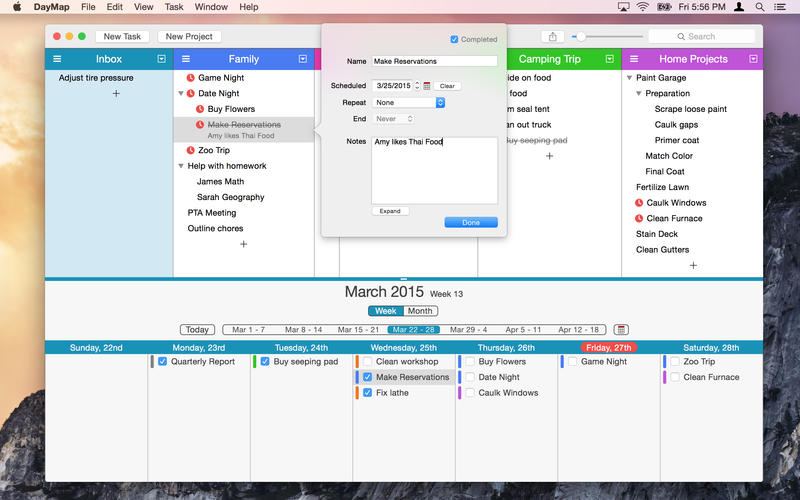Uncheck Make Reservations in Wednesday
This screenshot has width=800, height=500.
tap(367, 377)
